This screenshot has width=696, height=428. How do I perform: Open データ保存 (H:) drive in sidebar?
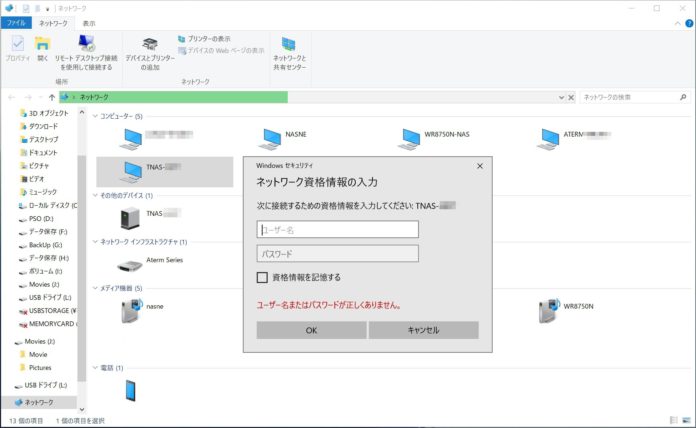pos(44,258)
